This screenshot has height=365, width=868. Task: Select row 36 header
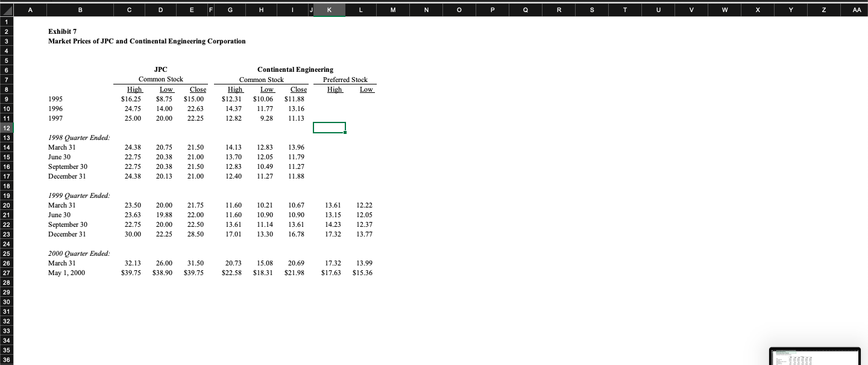pos(7,360)
